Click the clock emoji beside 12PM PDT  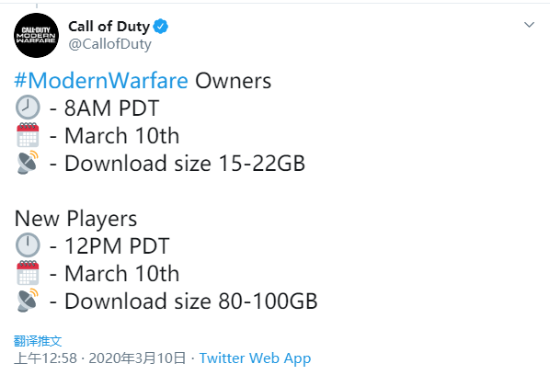(x=28, y=245)
